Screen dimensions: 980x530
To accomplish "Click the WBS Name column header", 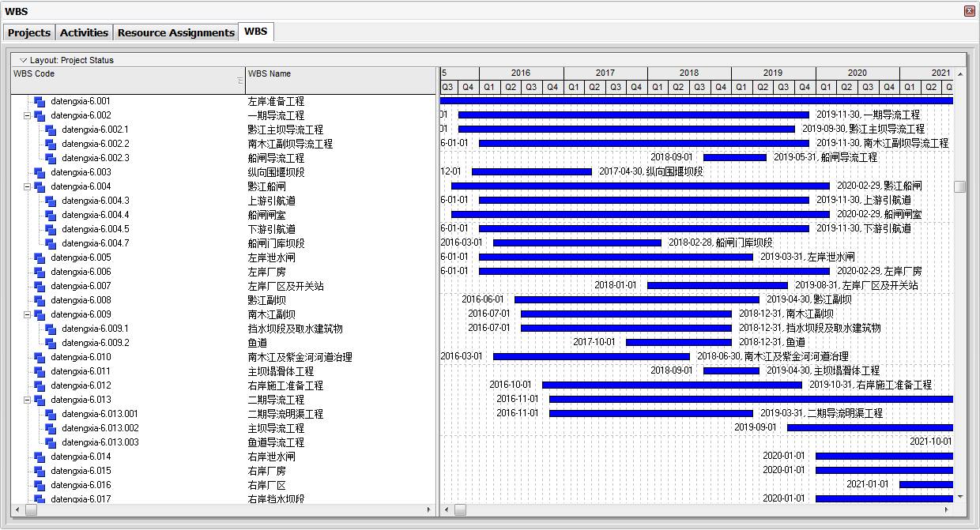I will click(x=341, y=80).
